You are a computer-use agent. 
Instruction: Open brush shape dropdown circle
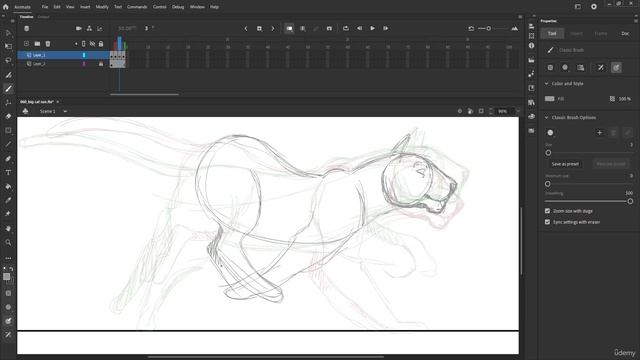pos(550,133)
